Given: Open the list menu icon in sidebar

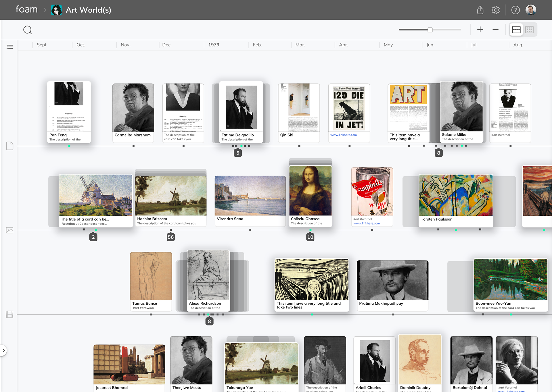Looking at the screenshot, I should click(10, 47).
